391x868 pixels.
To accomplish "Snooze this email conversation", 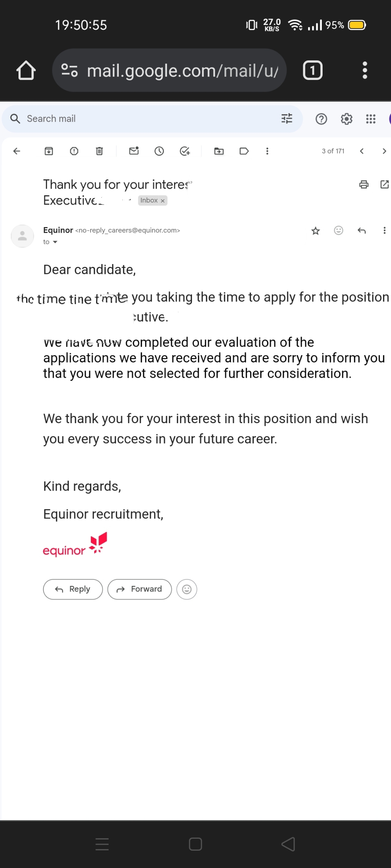I will coord(159,151).
